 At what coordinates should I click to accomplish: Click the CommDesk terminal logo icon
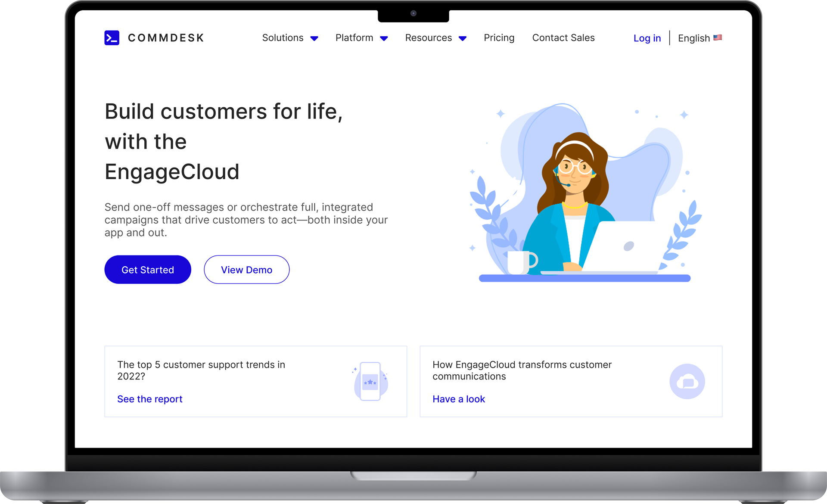click(x=112, y=38)
